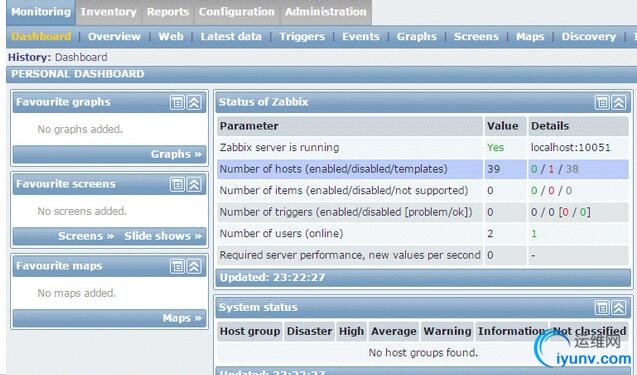The height and width of the screenshot is (375, 637).
Task: Collapse the Status of Zabbix widget
Action: click(x=619, y=102)
